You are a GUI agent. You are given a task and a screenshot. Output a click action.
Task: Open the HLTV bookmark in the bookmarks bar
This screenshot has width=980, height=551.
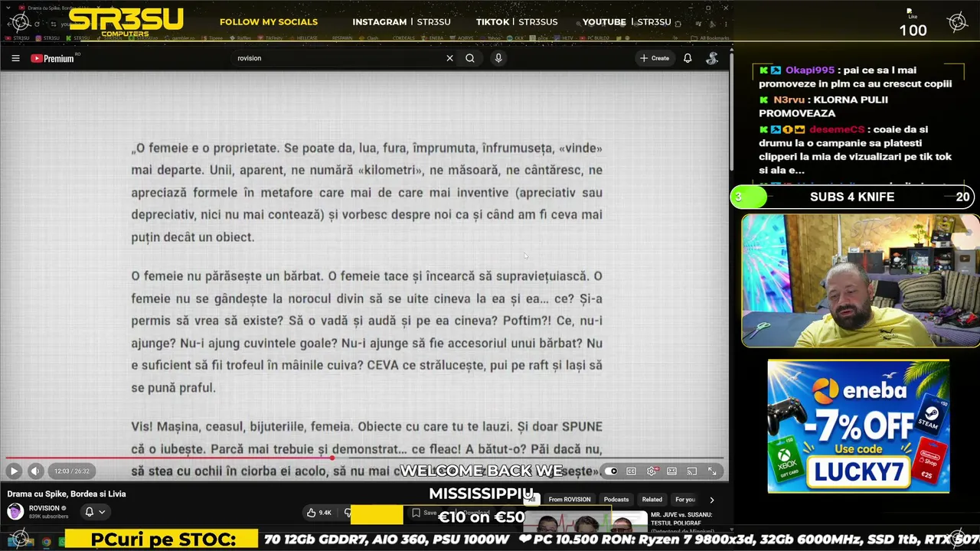[x=563, y=37]
